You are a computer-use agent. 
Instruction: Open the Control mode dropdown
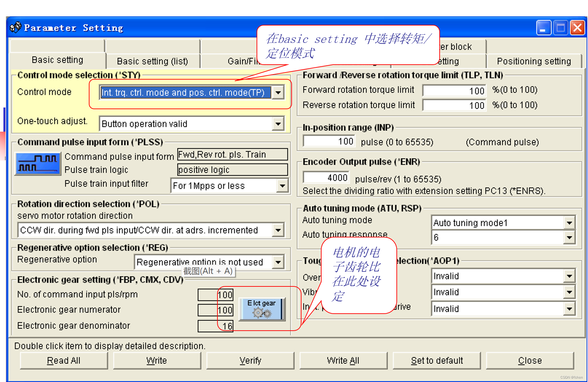click(278, 93)
